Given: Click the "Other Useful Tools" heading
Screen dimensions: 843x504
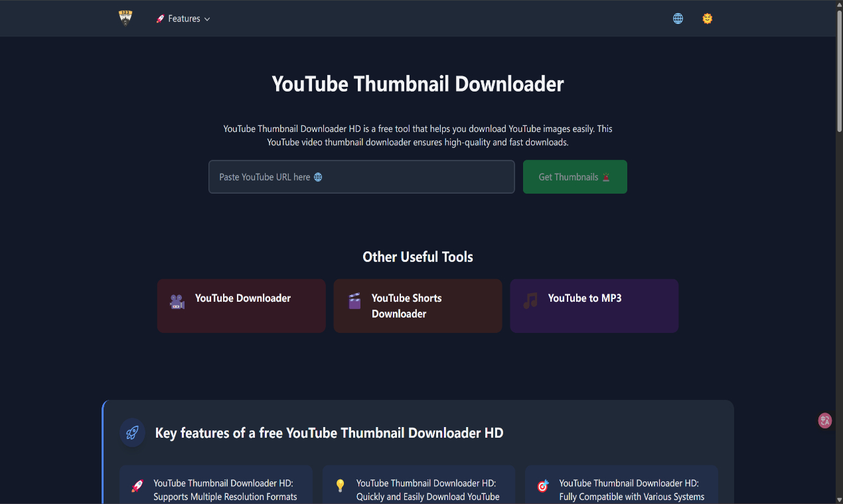Looking at the screenshot, I should (x=418, y=257).
